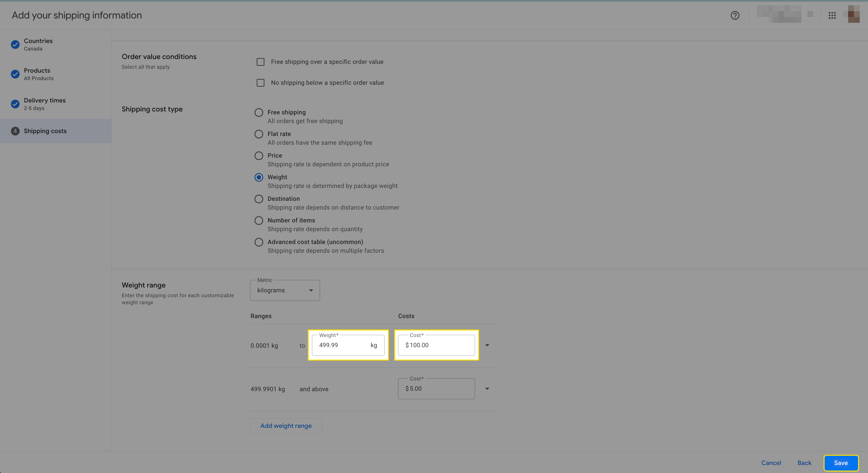Click the 'Weight range' section heading
Screen dimensions: 868x473
tap(144, 285)
